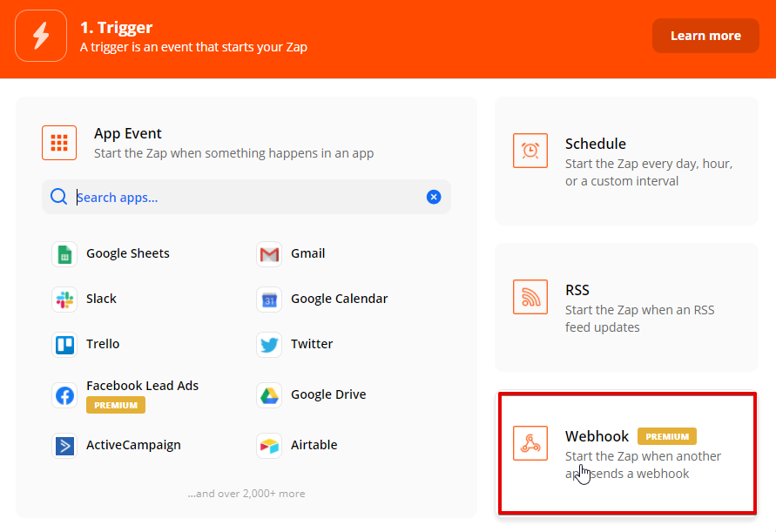Choose the Slack app icon
Viewport: 776px width, 532px height.
click(x=64, y=300)
